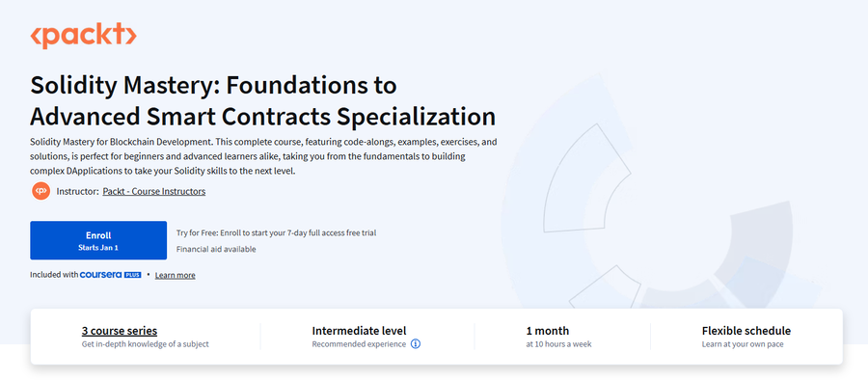Click the round Packt instructor avatar

tap(41, 191)
